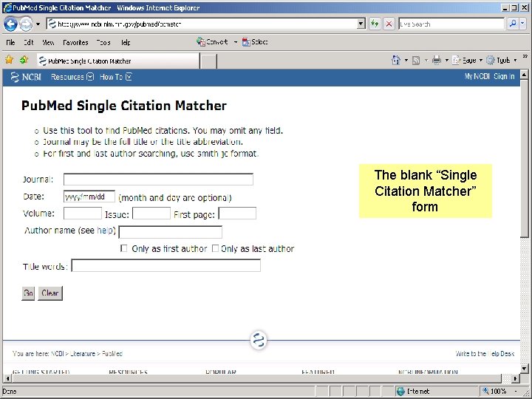
Task: Click the NCBI logo link
Action: (26, 77)
